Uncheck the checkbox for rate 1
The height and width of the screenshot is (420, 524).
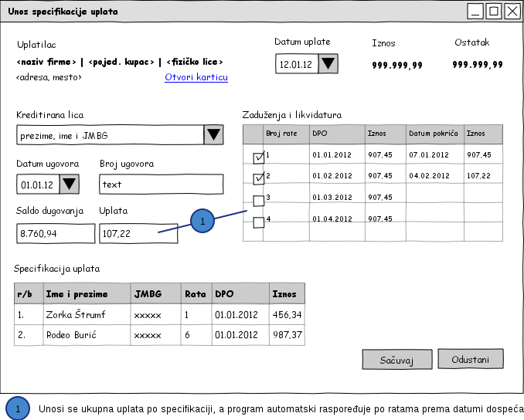(259, 157)
